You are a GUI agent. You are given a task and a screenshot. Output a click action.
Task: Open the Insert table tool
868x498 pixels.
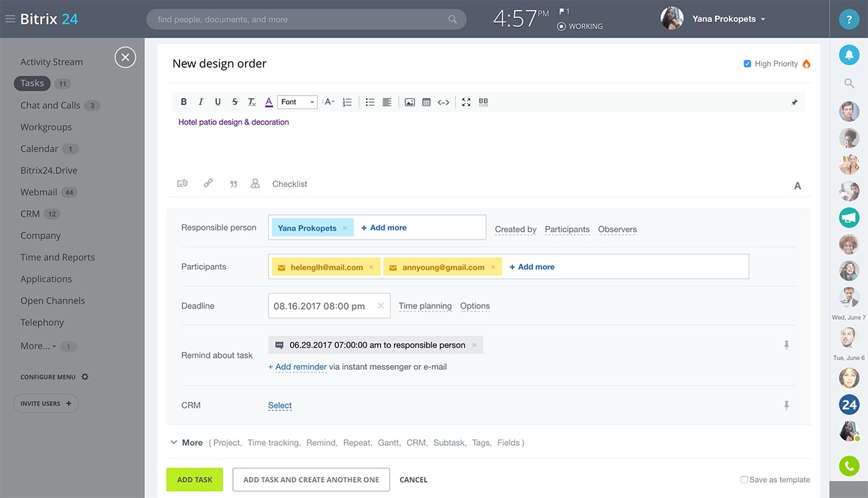[x=427, y=101]
